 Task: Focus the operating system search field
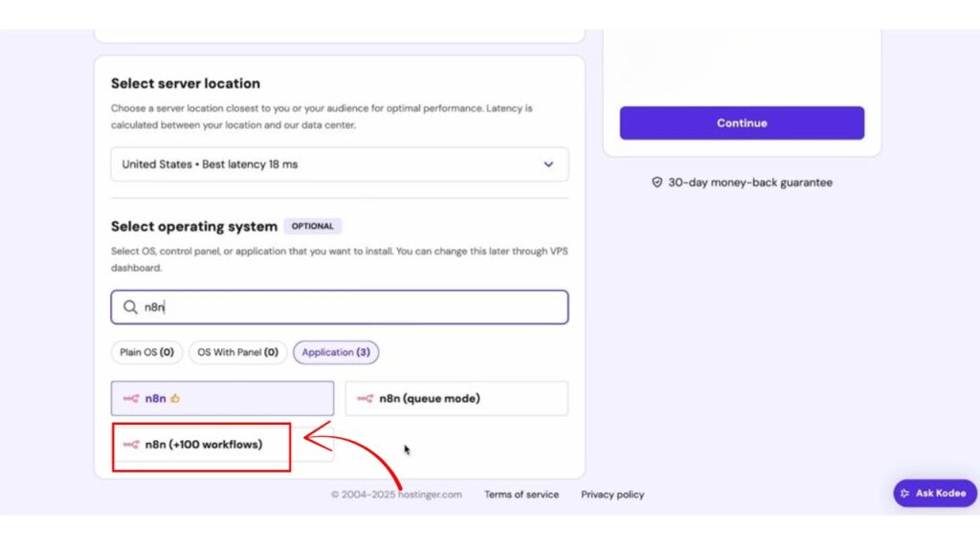point(354,308)
